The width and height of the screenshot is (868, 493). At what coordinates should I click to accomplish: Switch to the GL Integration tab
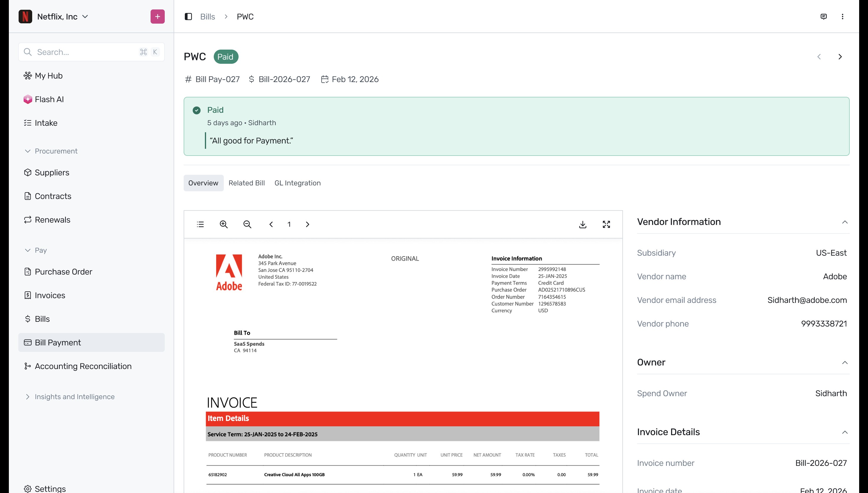click(x=298, y=183)
